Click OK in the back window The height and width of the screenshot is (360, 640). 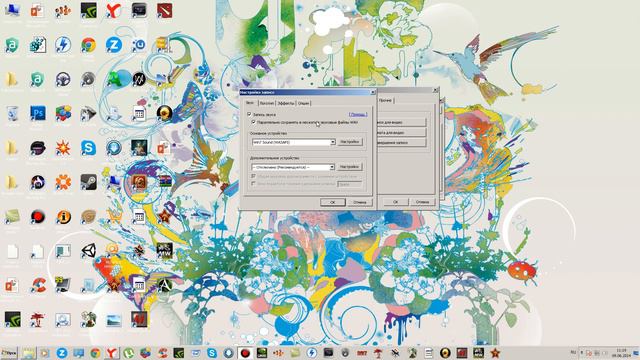coord(395,202)
